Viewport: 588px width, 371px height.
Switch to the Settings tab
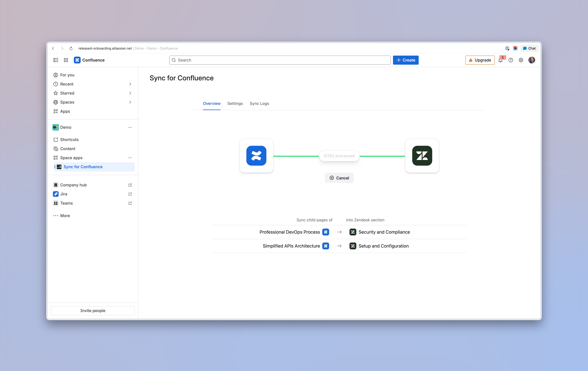tap(235, 103)
